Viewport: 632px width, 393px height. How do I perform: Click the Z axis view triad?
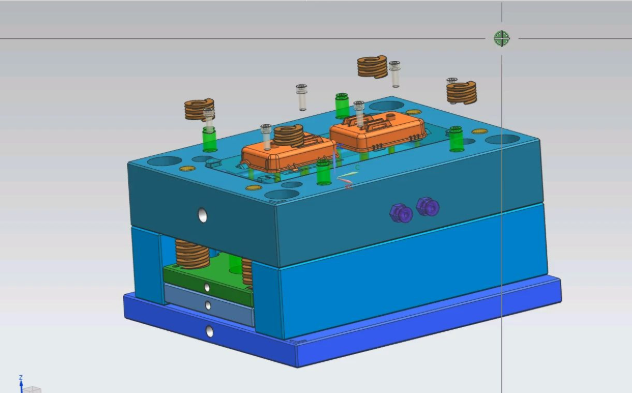pos(28,384)
